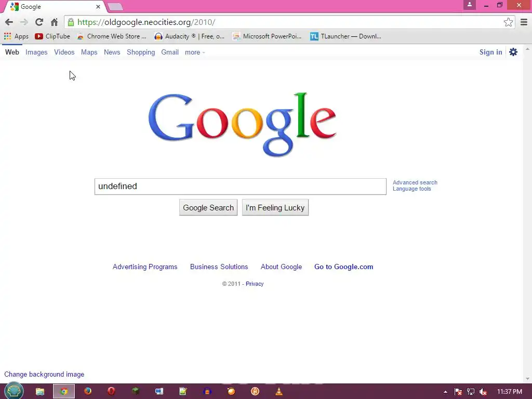Open the ClipTube bookmark
The height and width of the screenshot is (399, 532).
52,36
